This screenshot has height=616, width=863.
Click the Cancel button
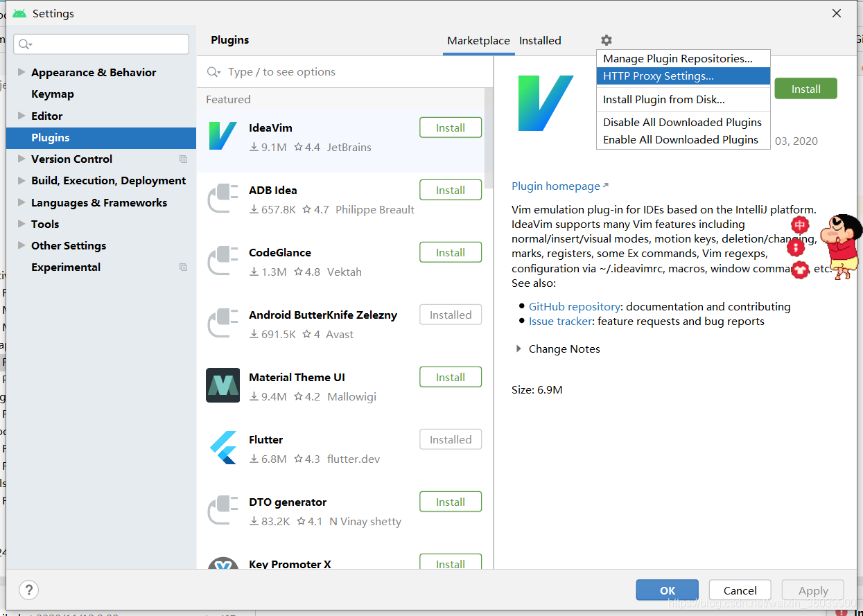[740, 590]
